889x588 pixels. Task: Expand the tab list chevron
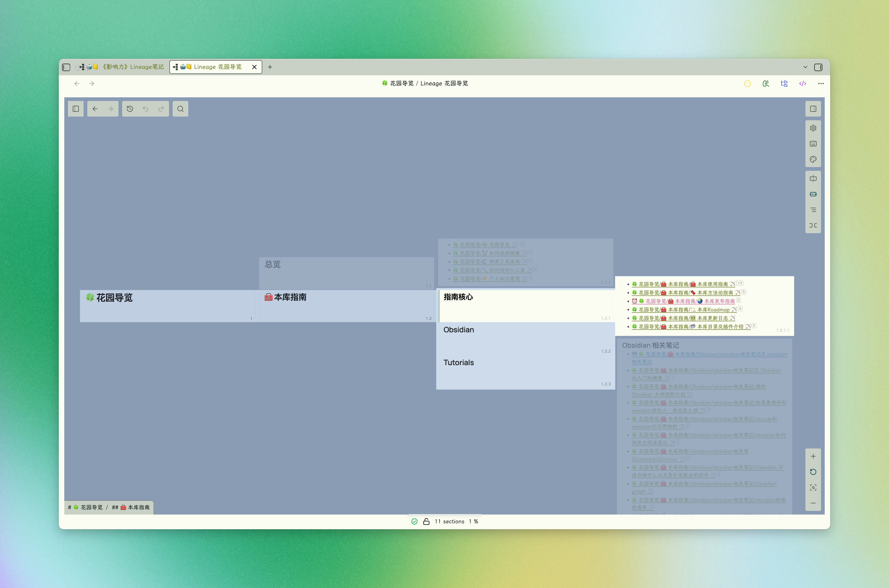click(x=805, y=67)
